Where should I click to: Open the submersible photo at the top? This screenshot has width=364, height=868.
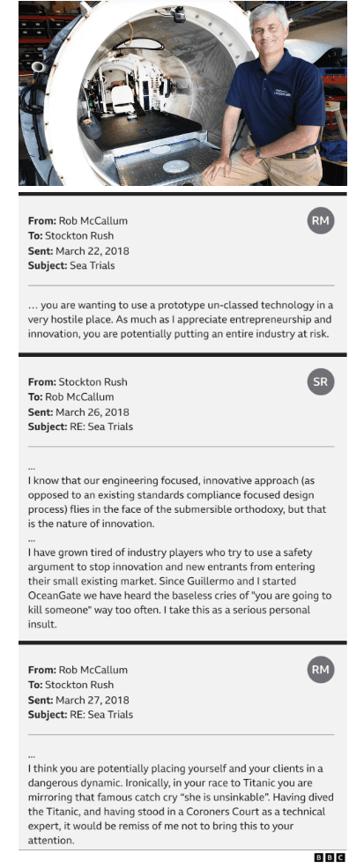[x=182, y=93]
